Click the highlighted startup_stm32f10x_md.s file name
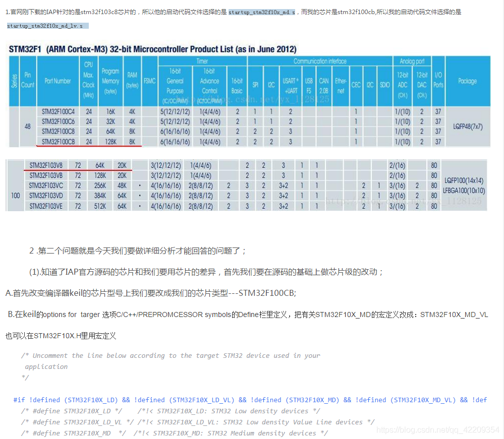 coord(262,12)
